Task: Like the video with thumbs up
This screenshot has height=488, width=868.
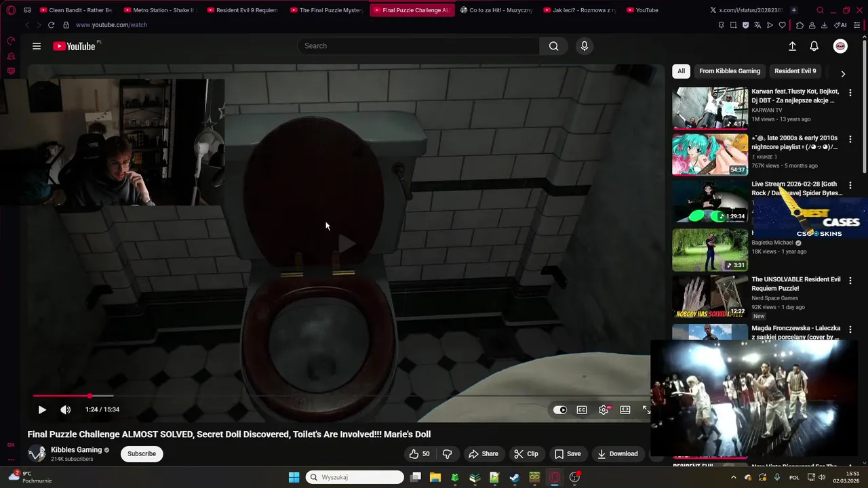Action: tap(419, 453)
